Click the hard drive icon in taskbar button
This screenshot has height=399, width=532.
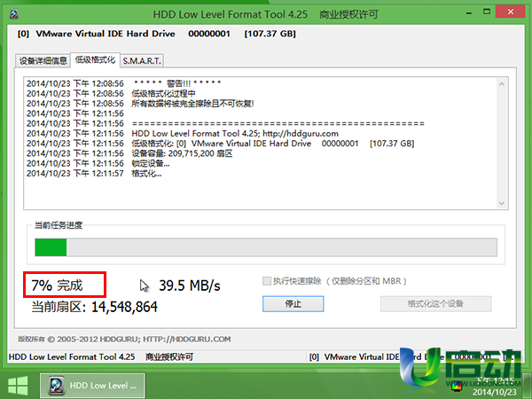[57, 386]
